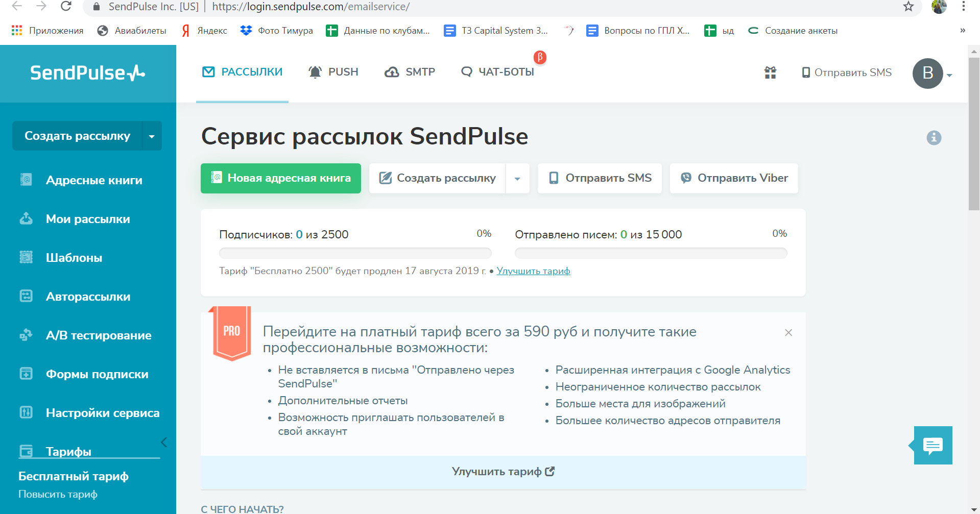
Task: Click the info circle icon
Action: (934, 138)
